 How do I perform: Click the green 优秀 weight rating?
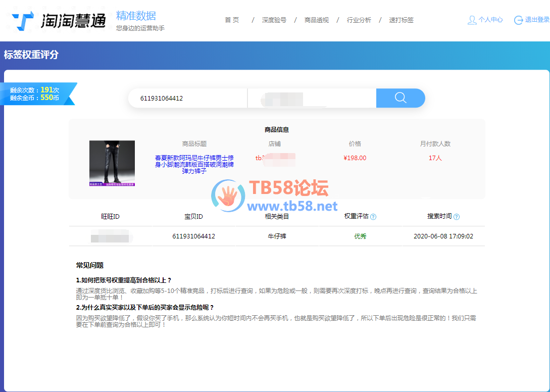tap(360, 236)
